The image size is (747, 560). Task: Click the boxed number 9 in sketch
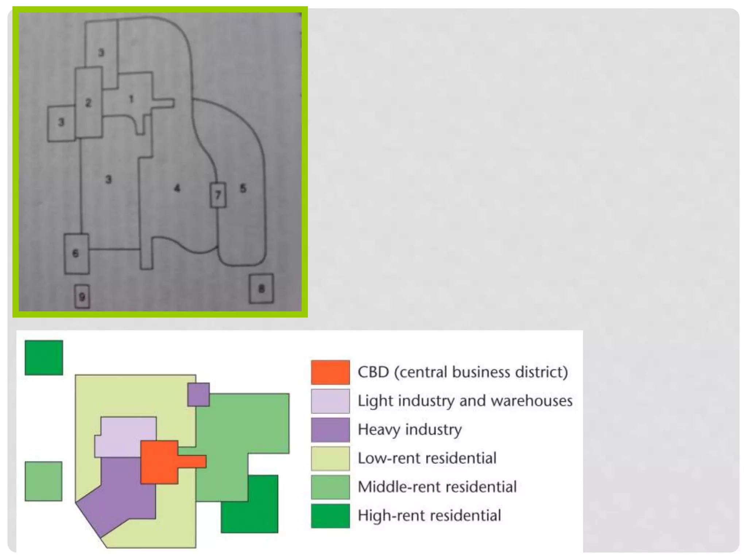[82, 297]
